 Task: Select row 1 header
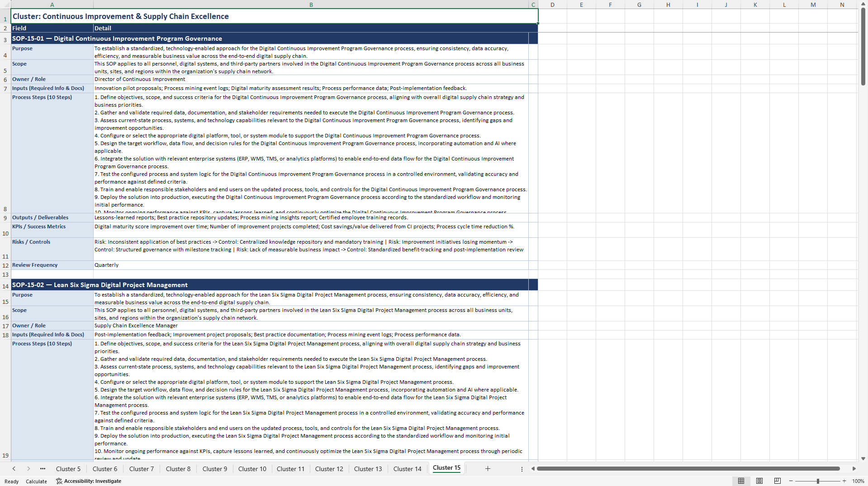tap(5, 16)
